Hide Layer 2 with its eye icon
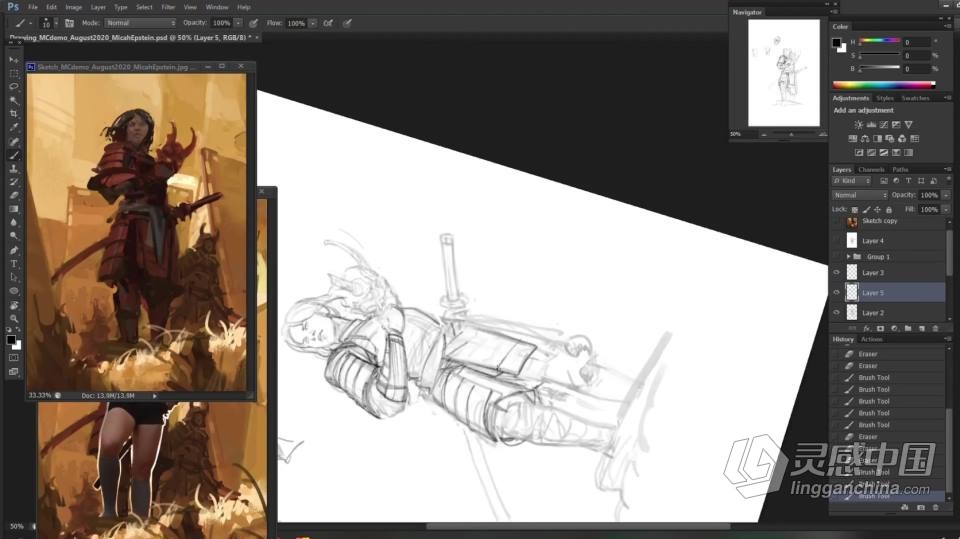The image size is (960, 539). point(836,313)
